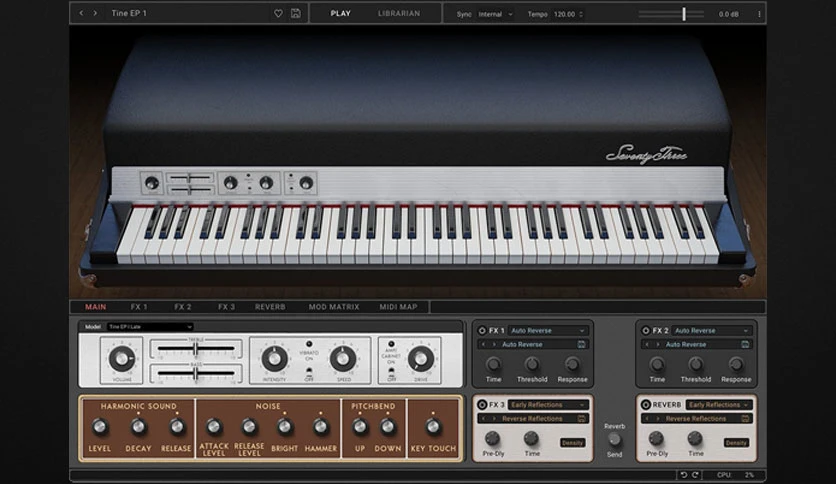Click the Noise Hammer knob
The height and width of the screenshot is (484, 836).
[x=320, y=426]
